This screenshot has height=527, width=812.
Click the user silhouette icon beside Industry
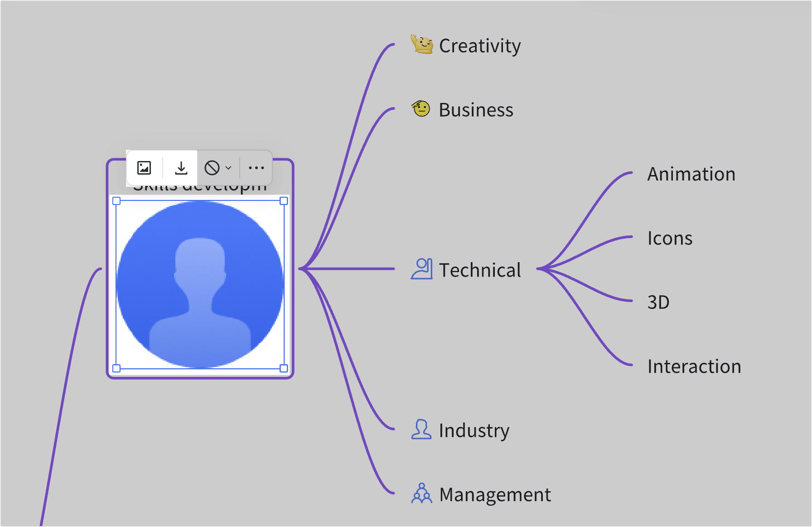(421, 429)
